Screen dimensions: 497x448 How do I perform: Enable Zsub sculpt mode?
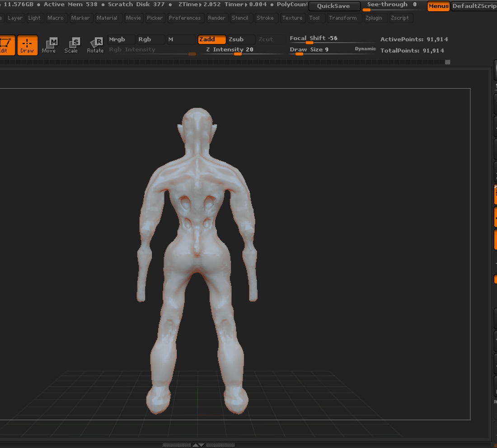[241, 39]
